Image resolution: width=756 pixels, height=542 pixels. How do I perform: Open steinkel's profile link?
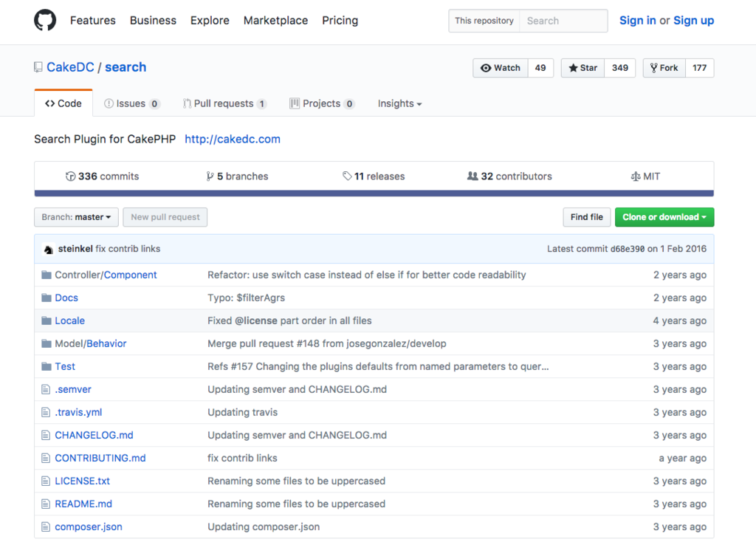click(x=75, y=249)
